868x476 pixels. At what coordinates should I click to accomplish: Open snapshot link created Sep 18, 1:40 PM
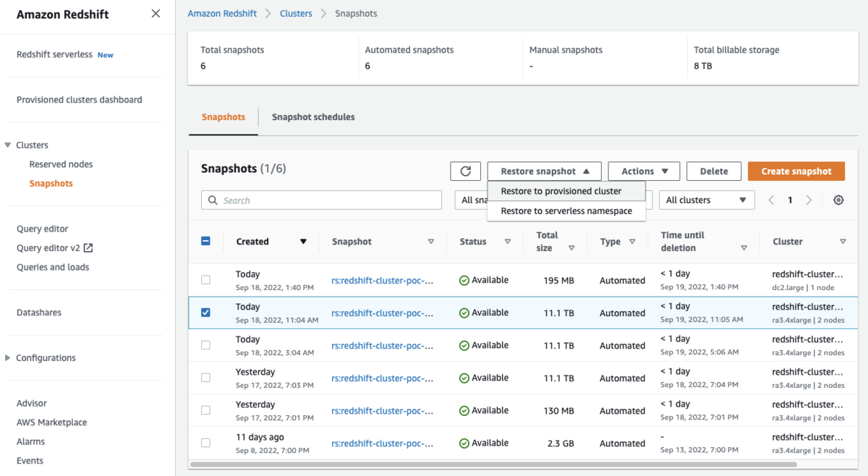click(x=383, y=281)
